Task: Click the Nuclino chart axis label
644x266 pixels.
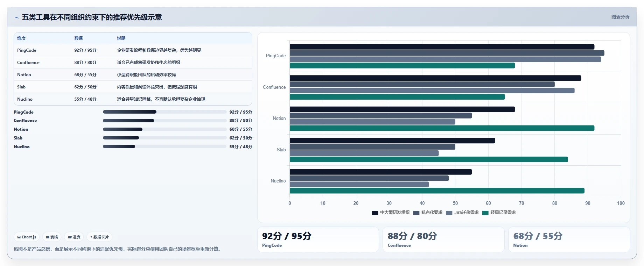Action: click(x=278, y=181)
